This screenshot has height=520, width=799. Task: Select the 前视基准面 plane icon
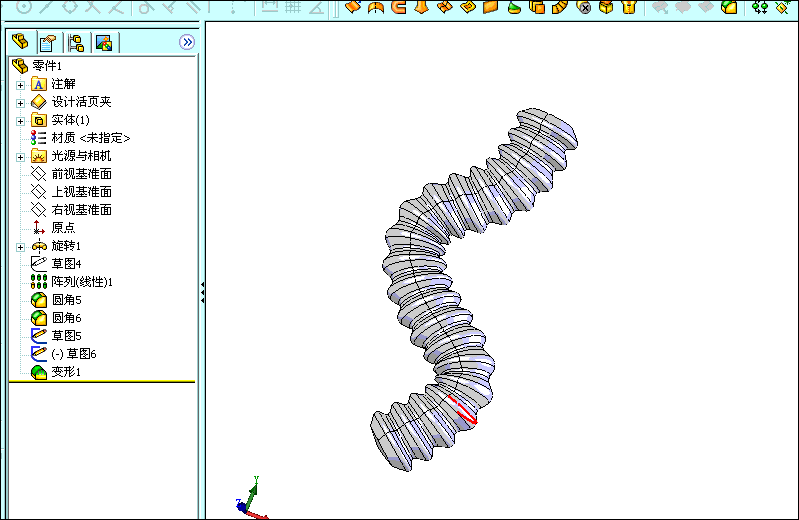(39, 174)
